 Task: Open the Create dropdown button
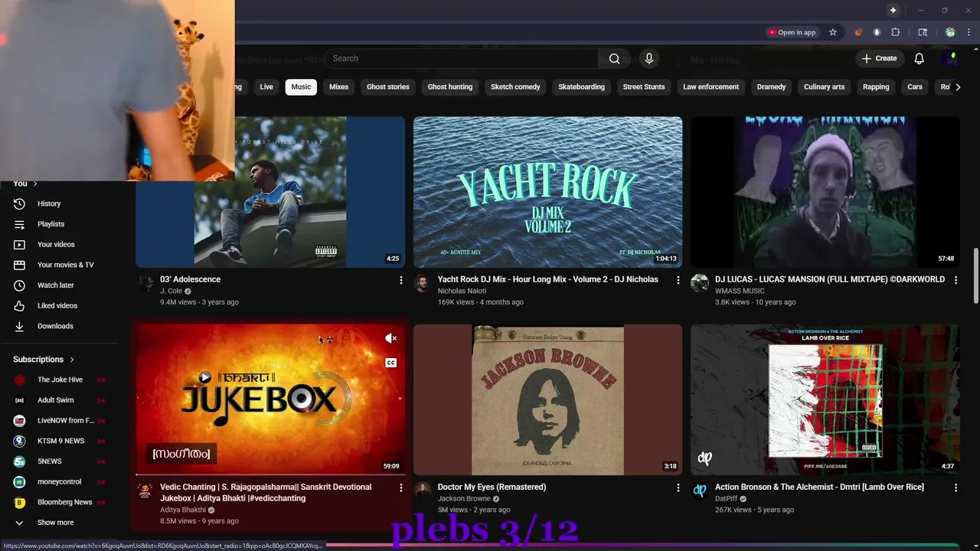pyautogui.click(x=879, y=59)
